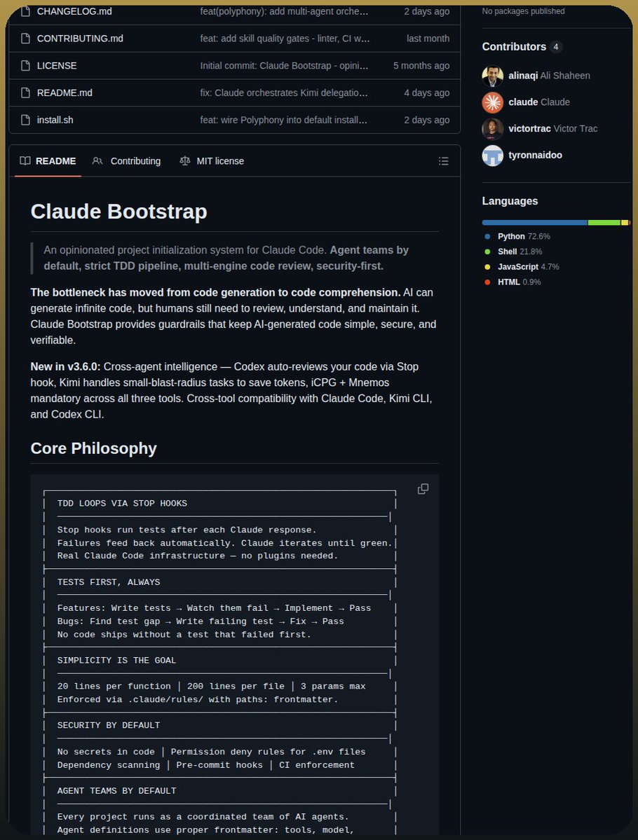Click the claude contributor avatar
Image resolution: width=638 pixels, height=840 pixels.
tap(492, 102)
